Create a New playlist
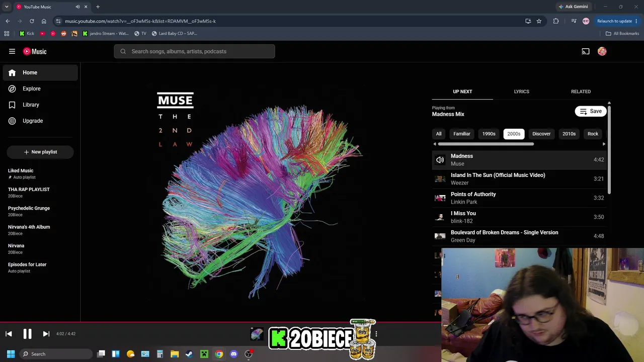644x362 pixels. click(40, 152)
